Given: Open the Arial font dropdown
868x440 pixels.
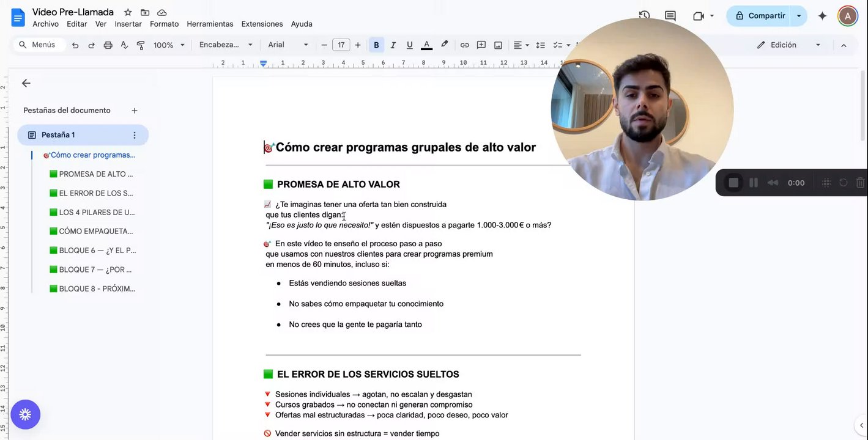Looking at the screenshot, I should (288, 45).
